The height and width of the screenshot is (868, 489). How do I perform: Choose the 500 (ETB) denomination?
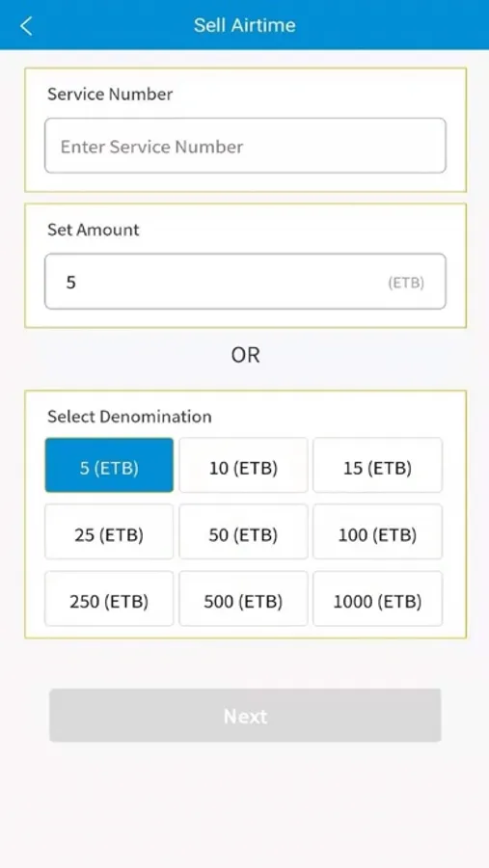coord(243,598)
